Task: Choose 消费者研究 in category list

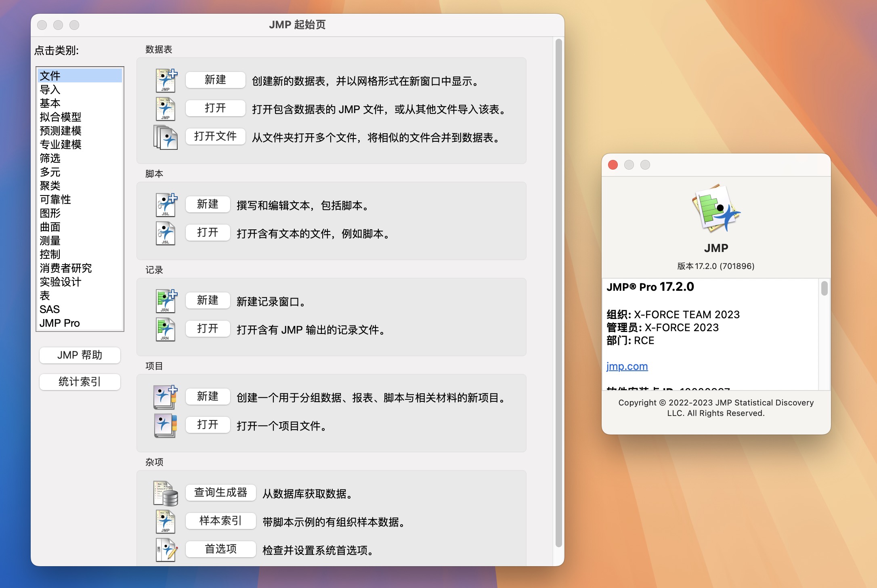Action: tap(80, 268)
